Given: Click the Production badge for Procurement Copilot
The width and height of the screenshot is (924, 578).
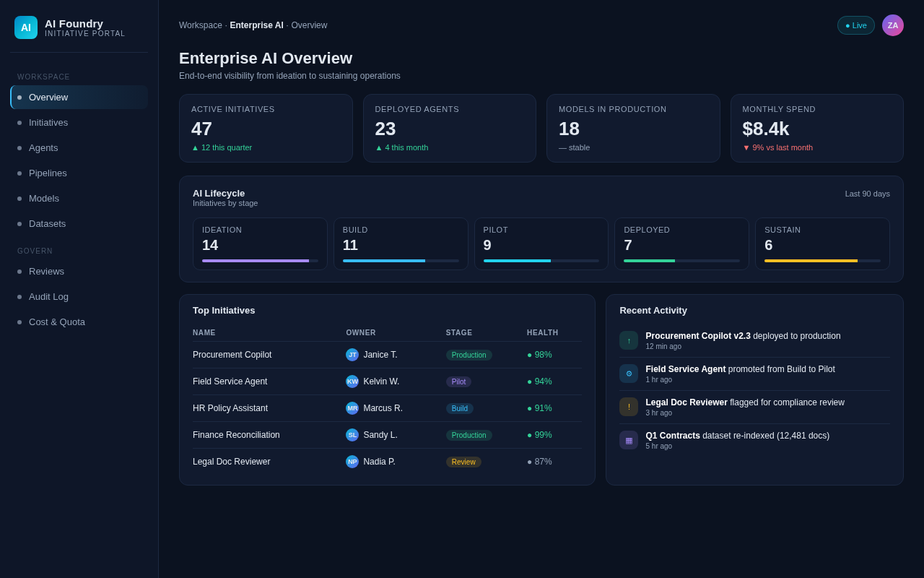Looking at the screenshot, I should [469, 355].
